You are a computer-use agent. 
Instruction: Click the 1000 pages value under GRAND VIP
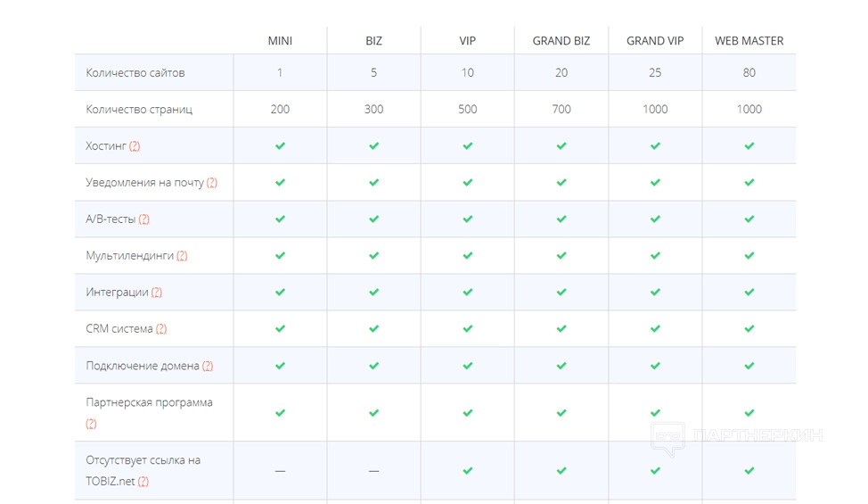coord(655,110)
